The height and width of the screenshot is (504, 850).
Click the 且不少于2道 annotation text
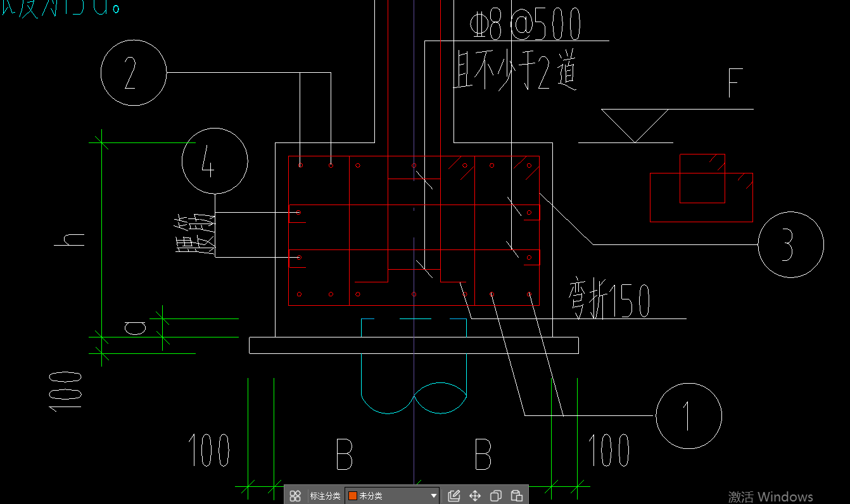(x=514, y=71)
